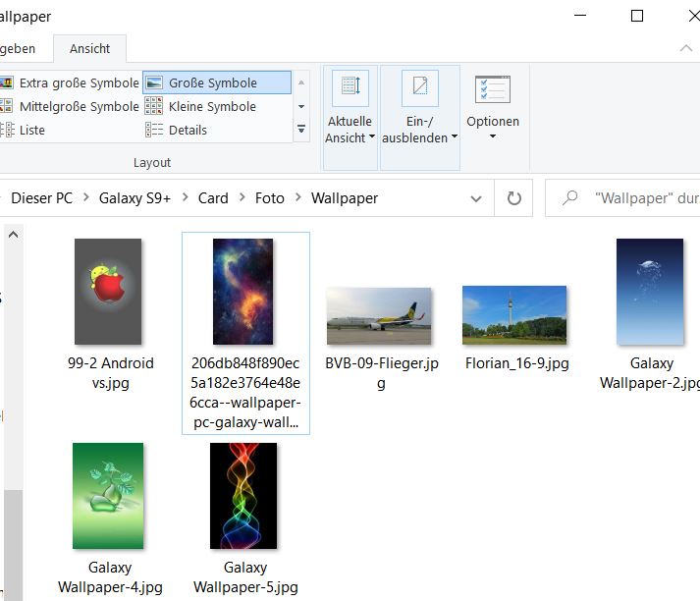
Task: Expand subfolders arrow after Galaxy S9+
Action: click(185, 197)
